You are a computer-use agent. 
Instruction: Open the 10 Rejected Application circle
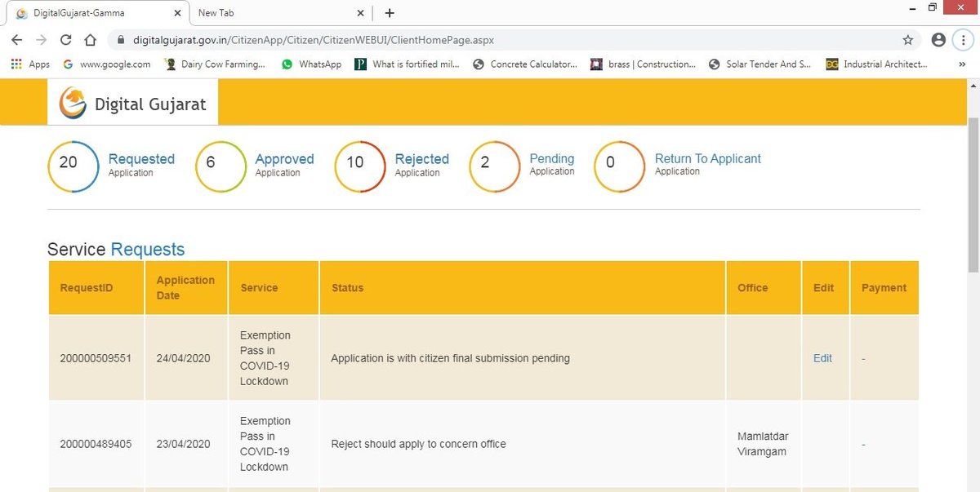pos(360,166)
